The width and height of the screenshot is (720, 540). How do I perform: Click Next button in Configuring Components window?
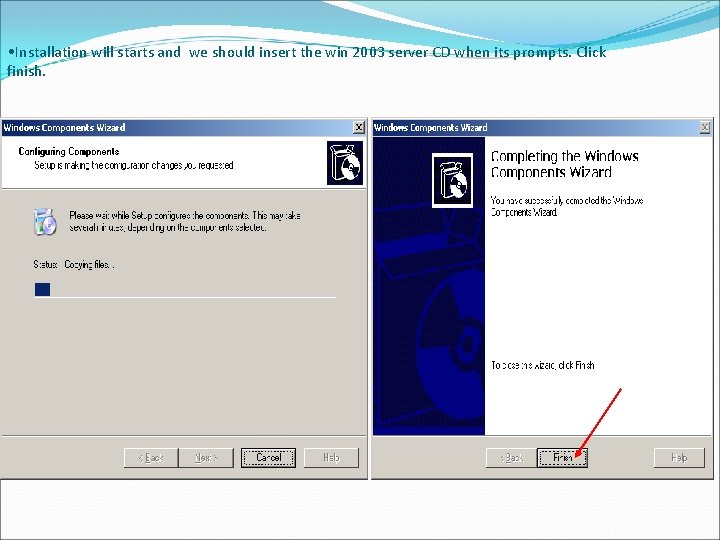point(206,457)
